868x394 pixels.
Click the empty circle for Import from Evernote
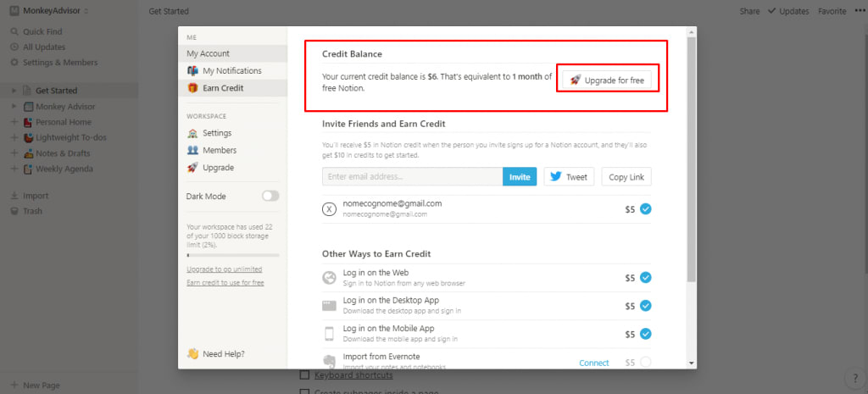645,363
